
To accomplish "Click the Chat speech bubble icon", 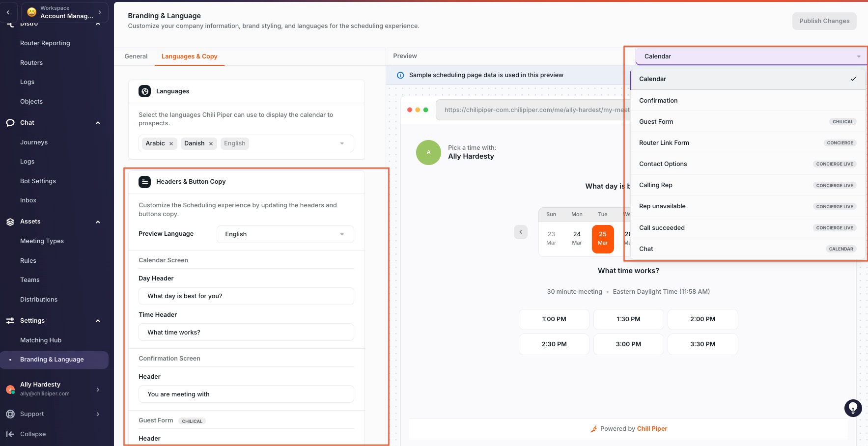I will point(10,123).
